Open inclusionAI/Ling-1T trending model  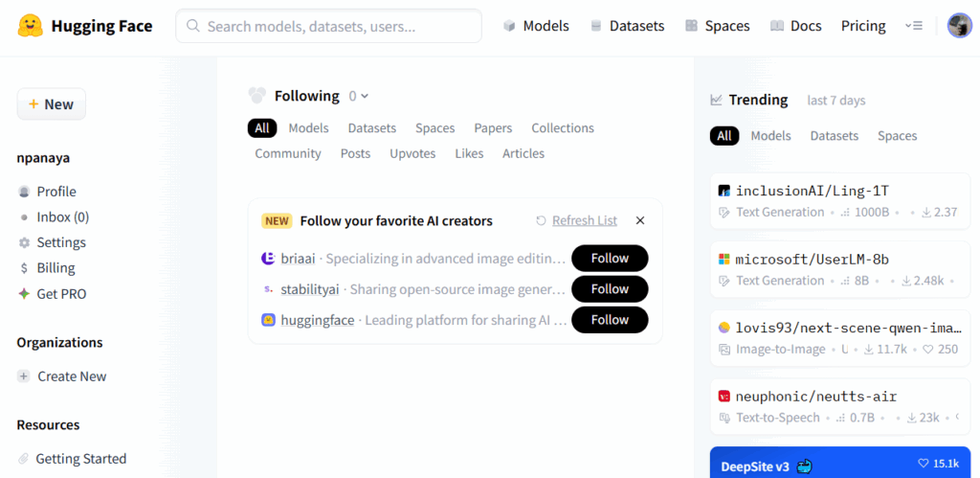point(812,191)
